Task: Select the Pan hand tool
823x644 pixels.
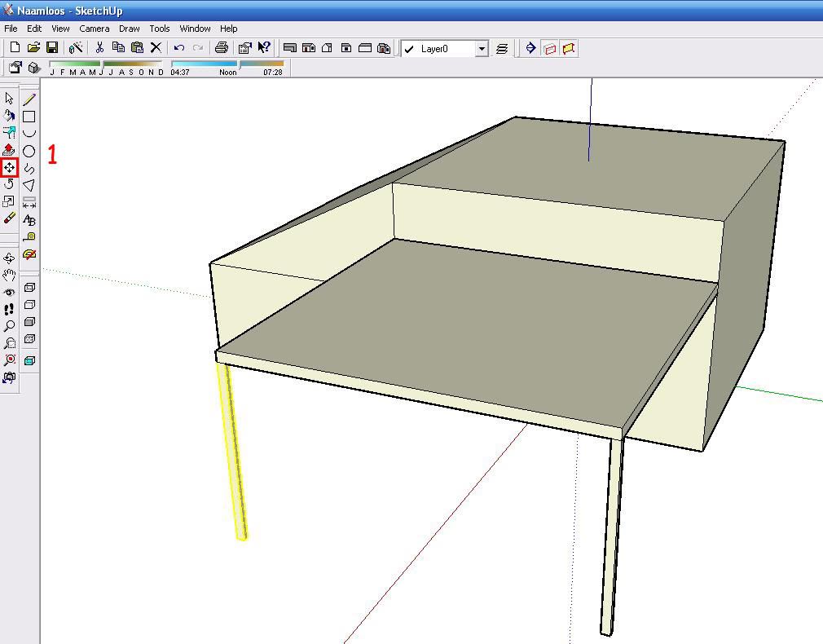Action: tap(9, 276)
